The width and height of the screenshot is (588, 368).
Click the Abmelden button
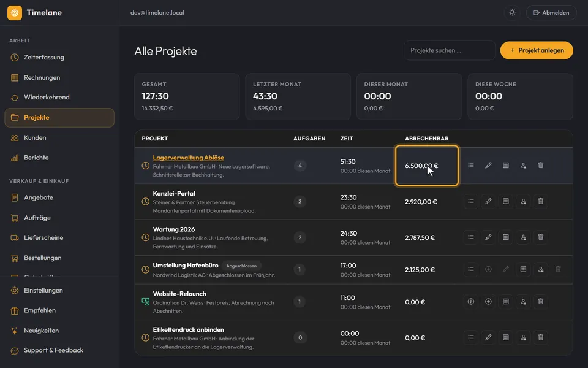(551, 13)
